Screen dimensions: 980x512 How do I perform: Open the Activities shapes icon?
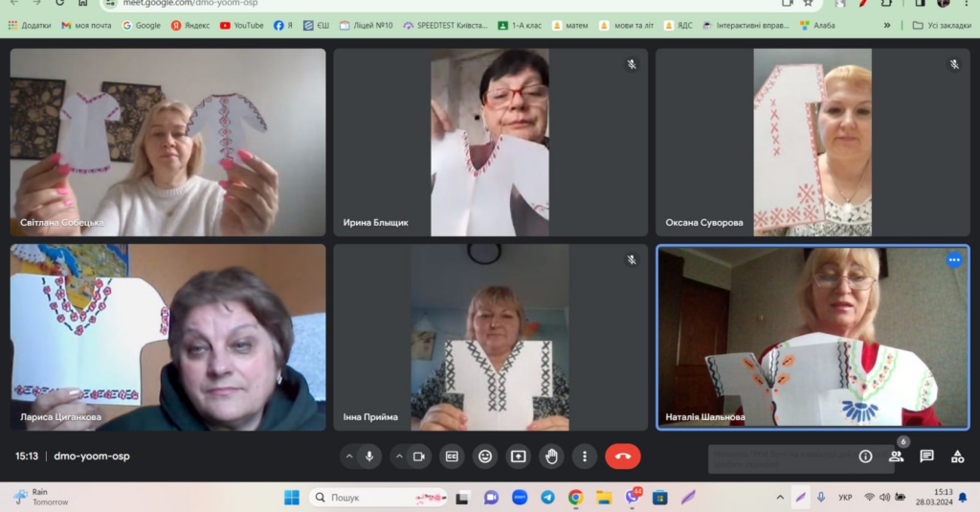[x=957, y=456]
